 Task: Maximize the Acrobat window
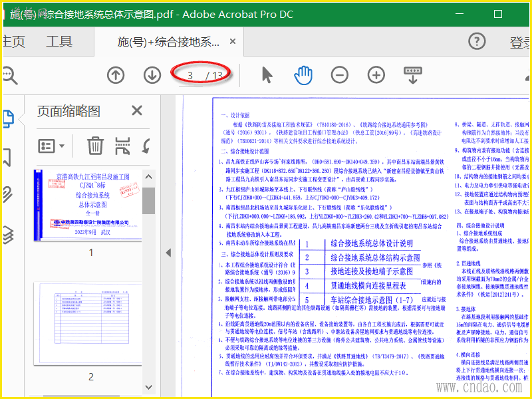click(x=497, y=14)
